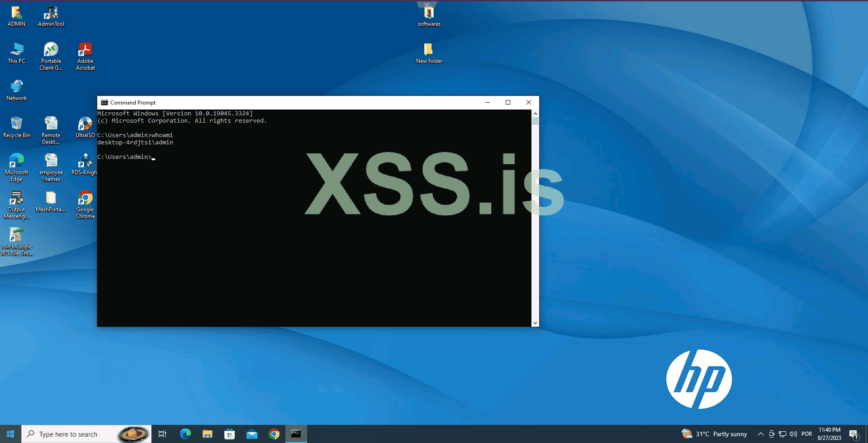
Task: Open This PC from the desktop
Action: [x=17, y=51]
